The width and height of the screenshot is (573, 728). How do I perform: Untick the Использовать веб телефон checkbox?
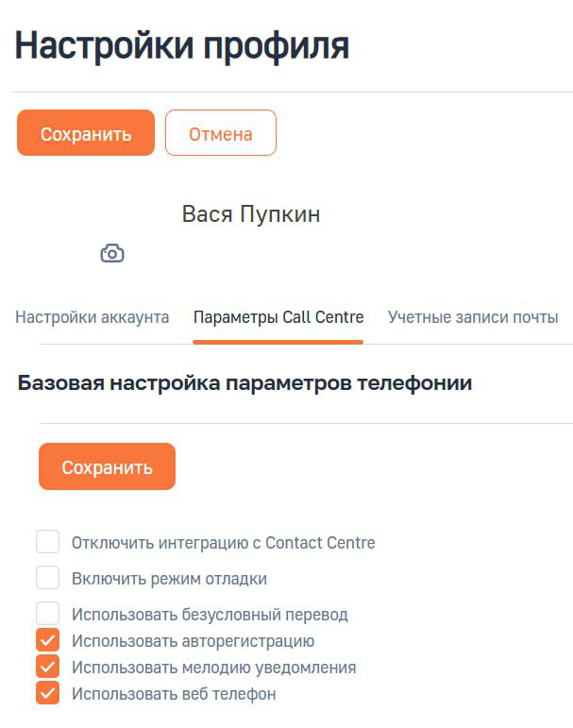(x=48, y=694)
